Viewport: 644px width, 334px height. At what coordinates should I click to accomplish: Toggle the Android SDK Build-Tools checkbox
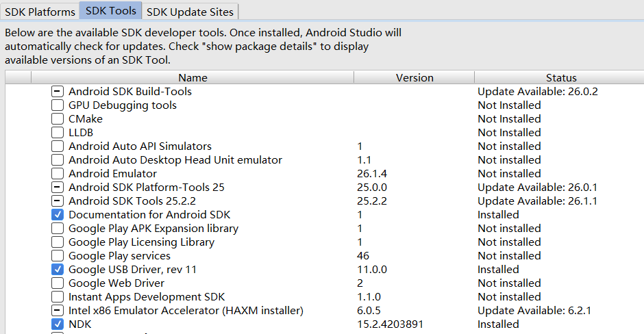point(58,92)
